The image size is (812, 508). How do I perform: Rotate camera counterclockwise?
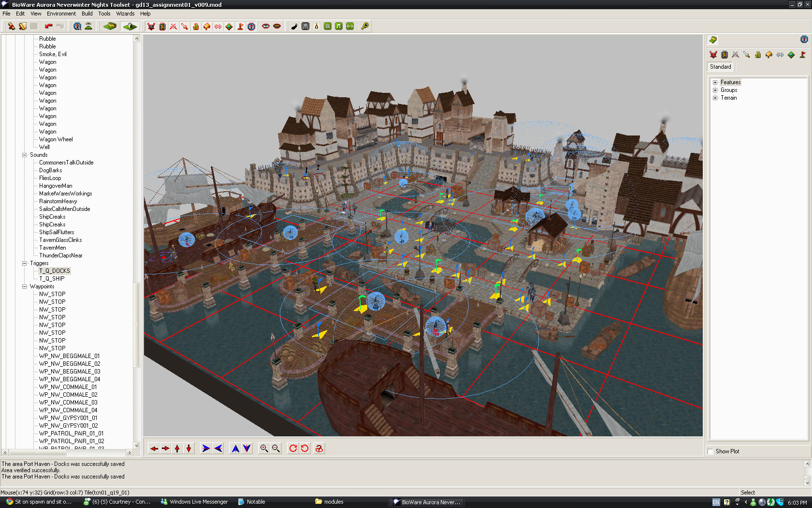pyautogui.click(x=304, y=448)
